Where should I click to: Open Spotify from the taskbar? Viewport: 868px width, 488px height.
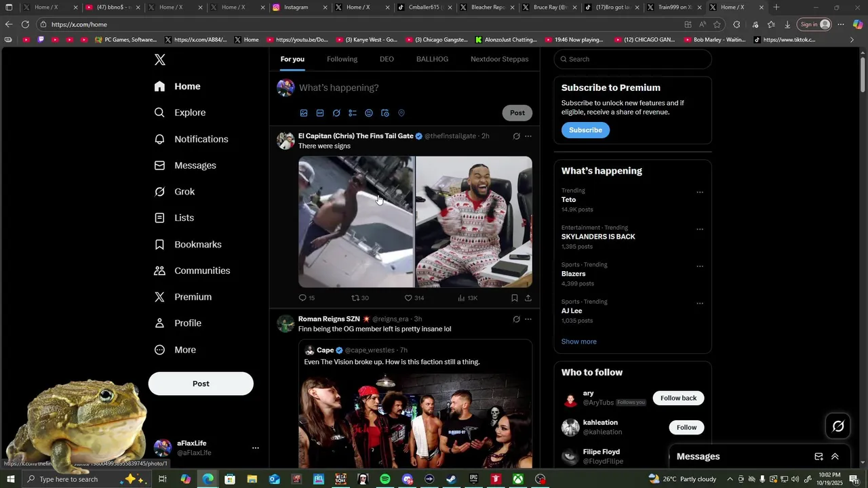pos(385,479)
